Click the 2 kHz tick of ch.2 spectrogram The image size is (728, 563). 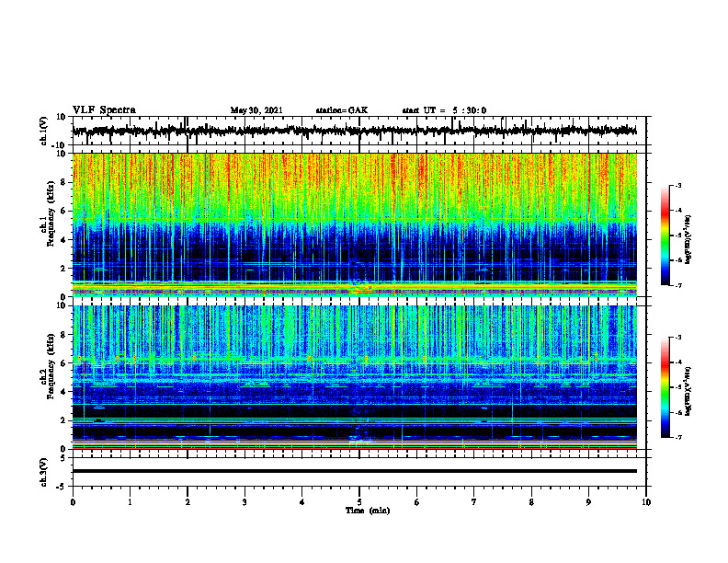coord(64,420)
